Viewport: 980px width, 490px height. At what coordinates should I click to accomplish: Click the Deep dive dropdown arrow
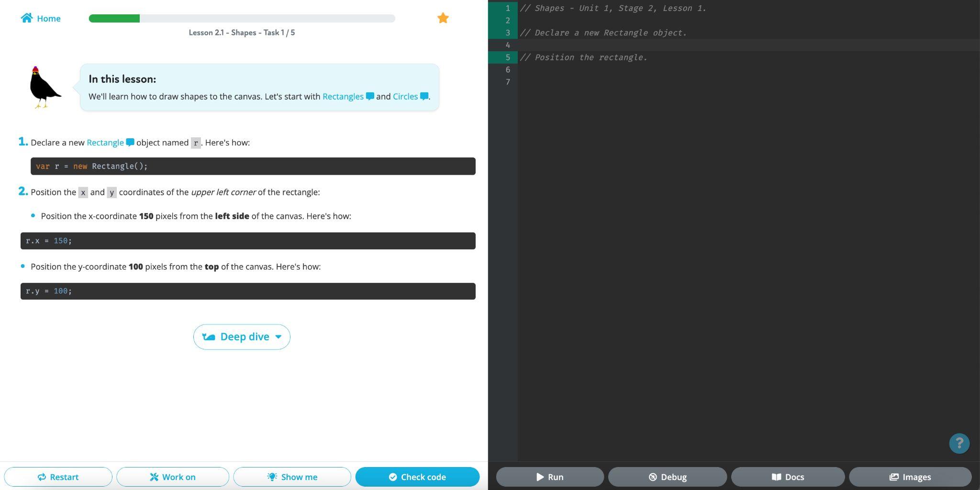coord(278,337)
